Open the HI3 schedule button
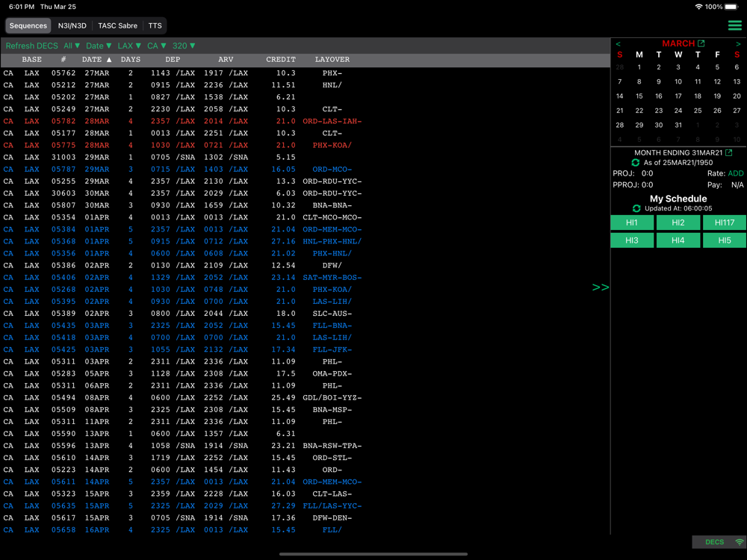The image size is (747, 560). [632, 240]
